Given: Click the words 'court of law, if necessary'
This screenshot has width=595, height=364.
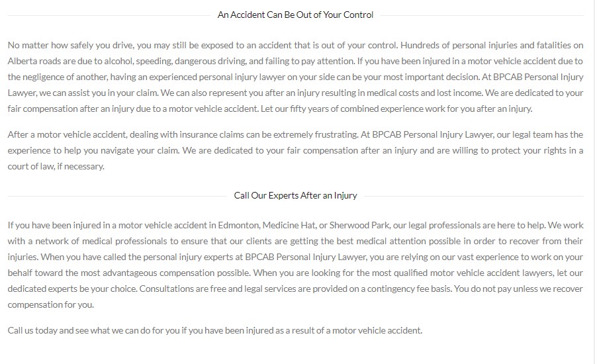Looking at the screenshot, I should point(56,166).
